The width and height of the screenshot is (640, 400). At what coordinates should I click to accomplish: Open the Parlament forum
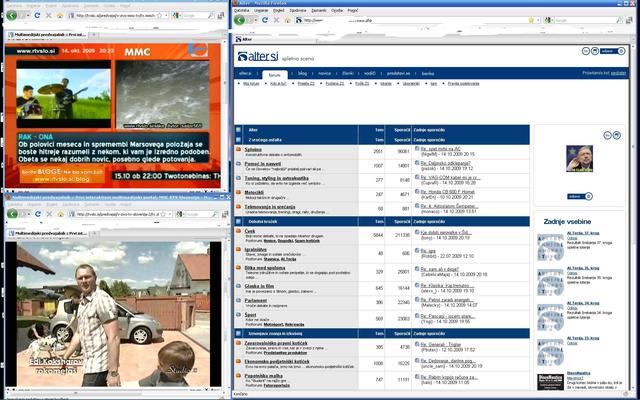[x=256, y=300]
